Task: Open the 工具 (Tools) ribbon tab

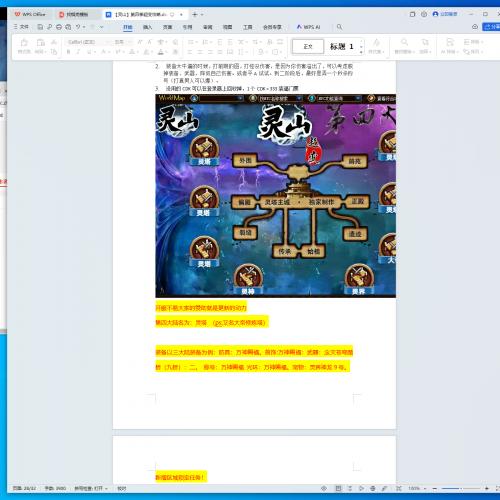Action: pos(247,27)
